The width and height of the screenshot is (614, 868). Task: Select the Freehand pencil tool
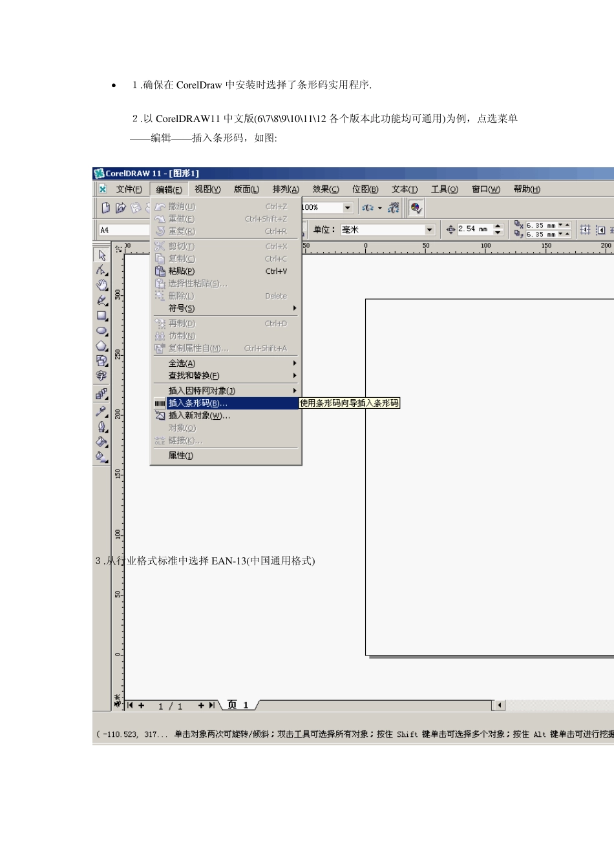(102, 300)
